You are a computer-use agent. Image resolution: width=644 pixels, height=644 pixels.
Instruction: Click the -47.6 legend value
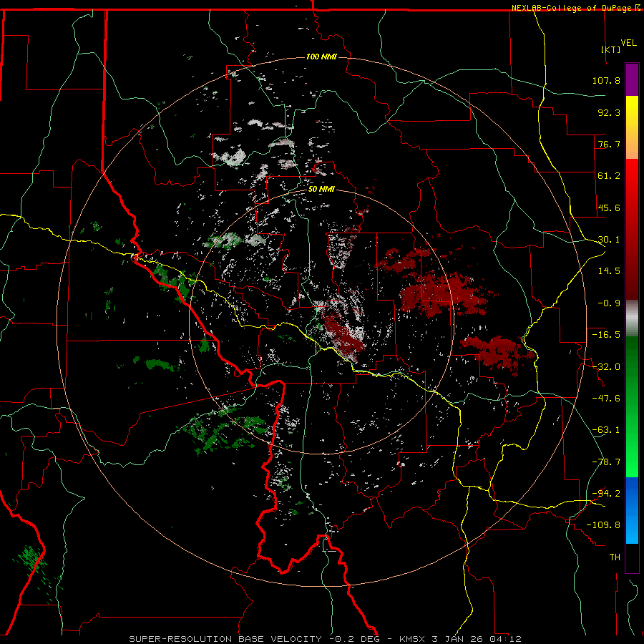pos(606,399)
